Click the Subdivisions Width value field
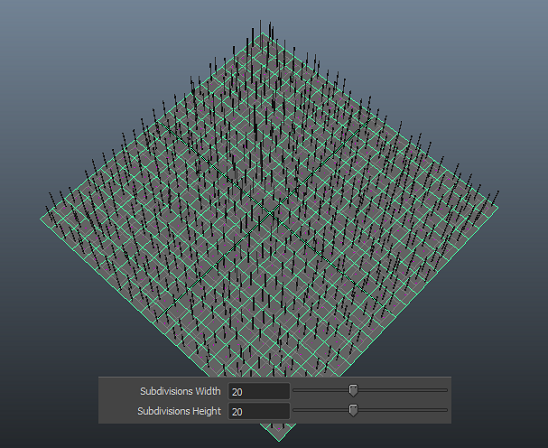548x448 pixels. point(259,391)
